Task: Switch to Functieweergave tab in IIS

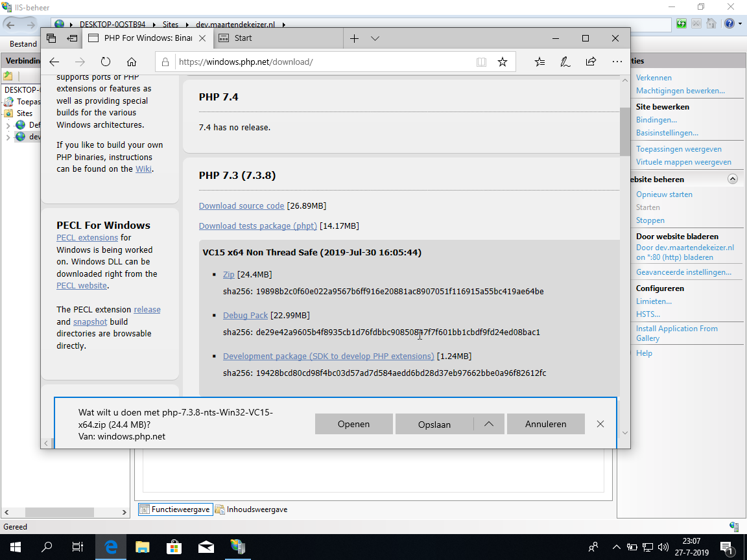Action: tap(175, 509)
